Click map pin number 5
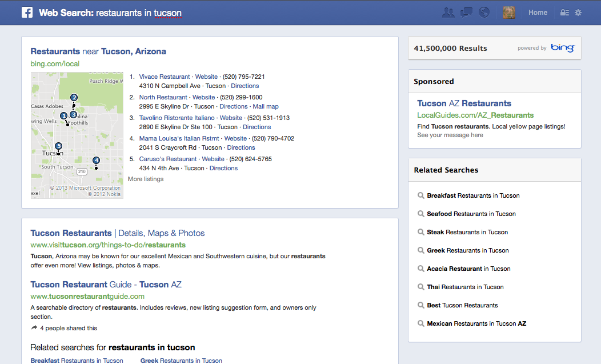The height and width of the screenshot is (364, 601). point(58,146)
